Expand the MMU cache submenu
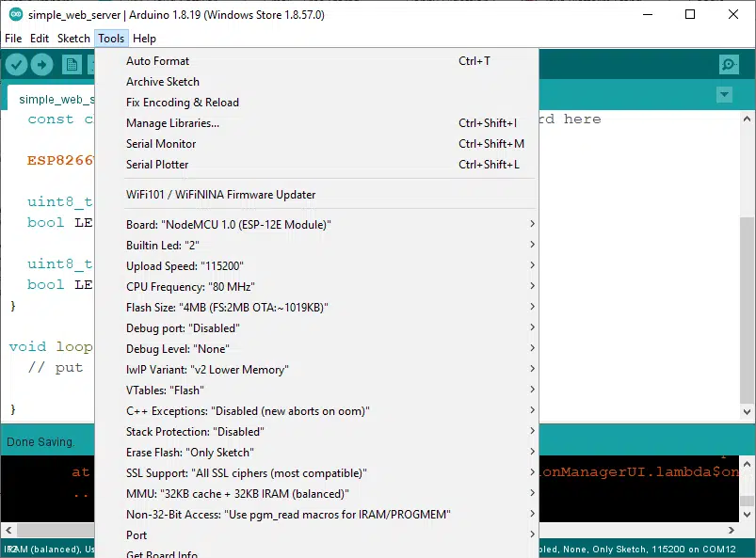 (316, 494)
